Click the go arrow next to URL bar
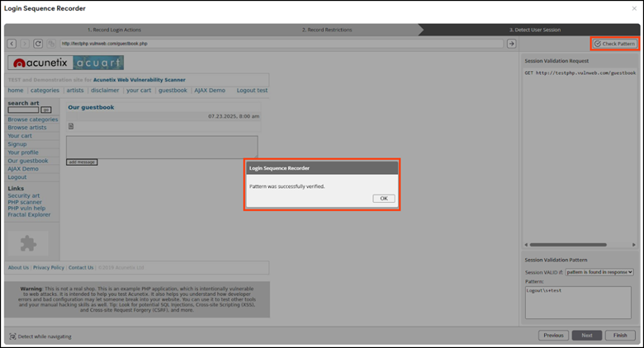The image size is (644, 348). 511,44
